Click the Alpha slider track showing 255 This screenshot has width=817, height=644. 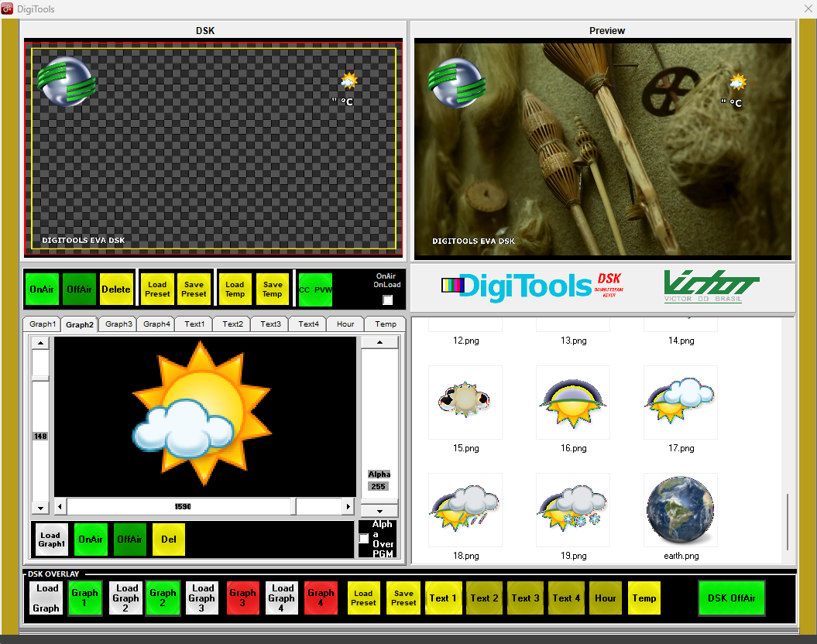[x=379, y=426]
